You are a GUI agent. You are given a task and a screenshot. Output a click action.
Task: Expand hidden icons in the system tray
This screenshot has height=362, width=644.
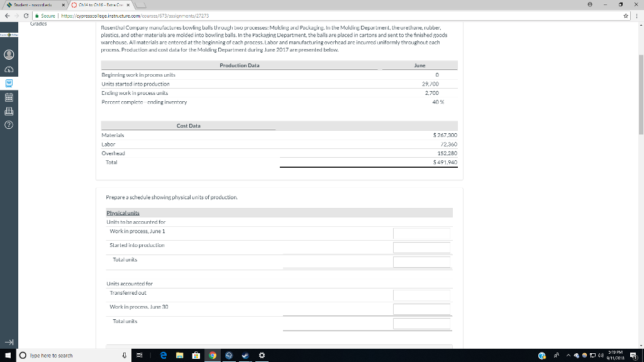[x=568, y=355]
